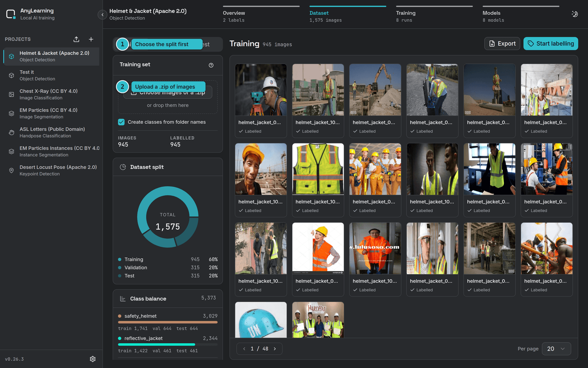
Task: Open the Test it project
Action: coord(51,75)
